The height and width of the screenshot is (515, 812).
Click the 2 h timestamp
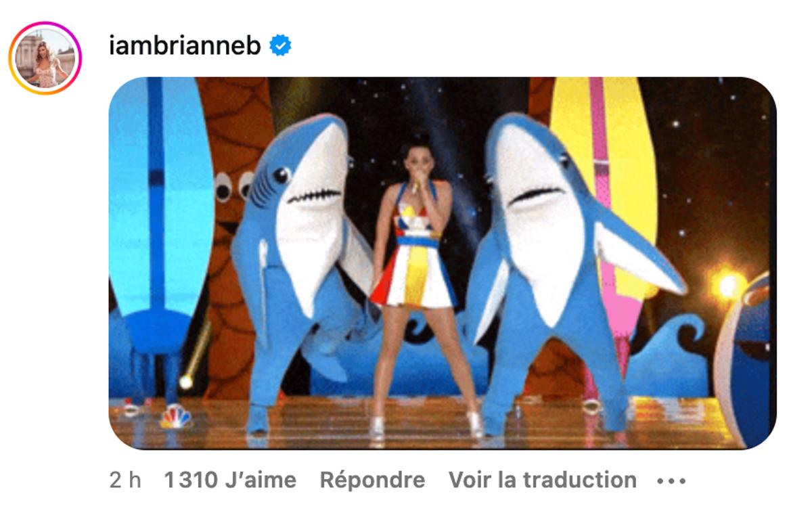pos(125,480)
